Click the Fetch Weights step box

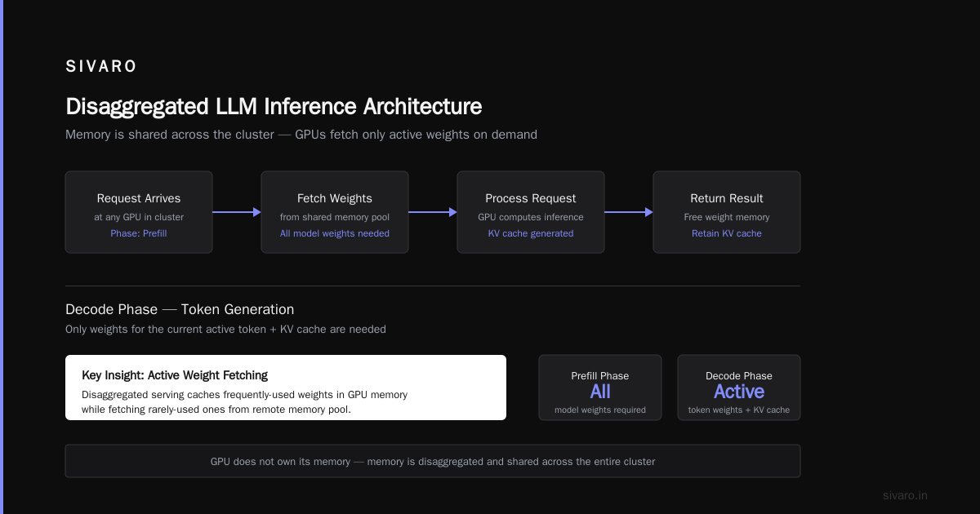335,212
